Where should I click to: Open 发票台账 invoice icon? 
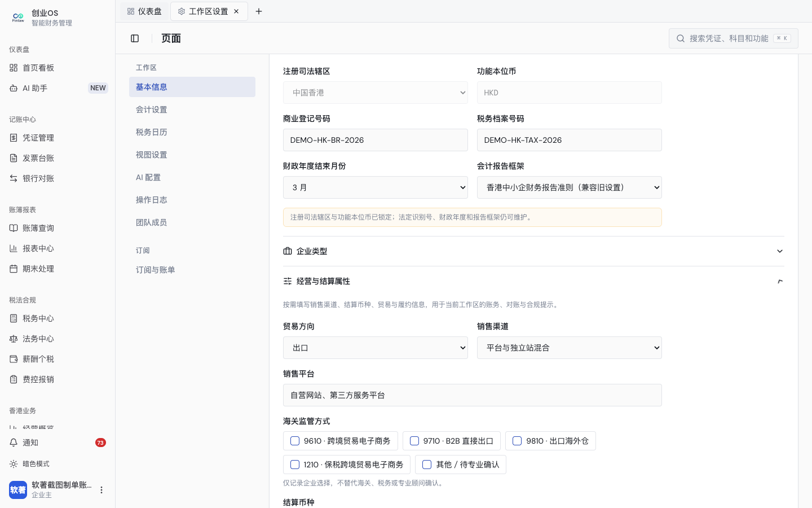(x=14, y=158)
